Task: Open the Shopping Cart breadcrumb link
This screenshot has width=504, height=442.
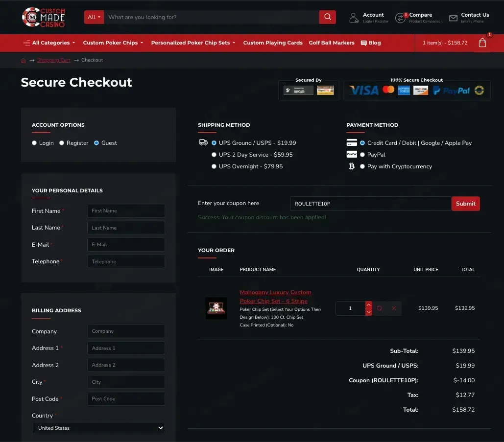Action: (x=53, y=60)
